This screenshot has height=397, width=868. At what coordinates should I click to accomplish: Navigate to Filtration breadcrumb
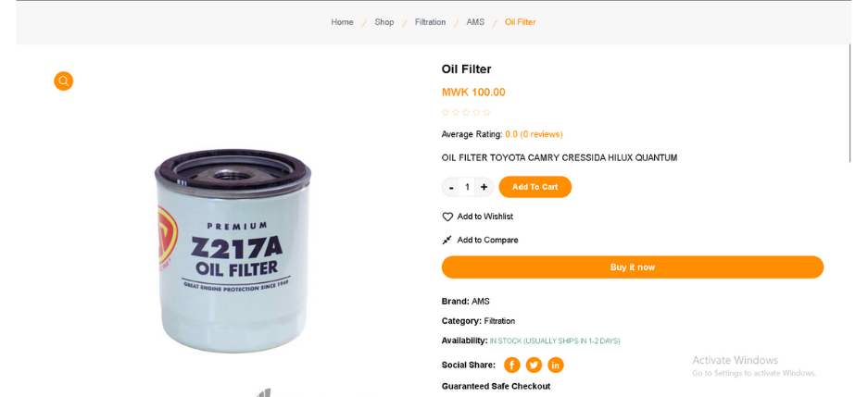click(430, 22)
